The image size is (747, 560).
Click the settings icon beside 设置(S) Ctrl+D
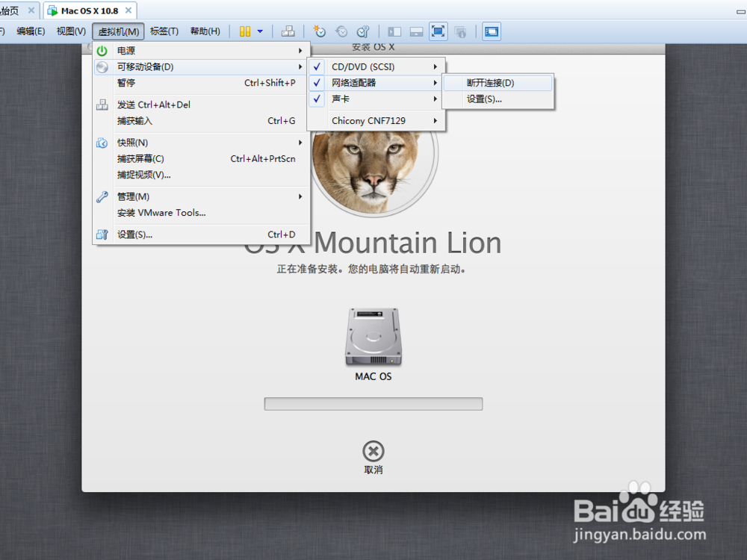(102, 234)
